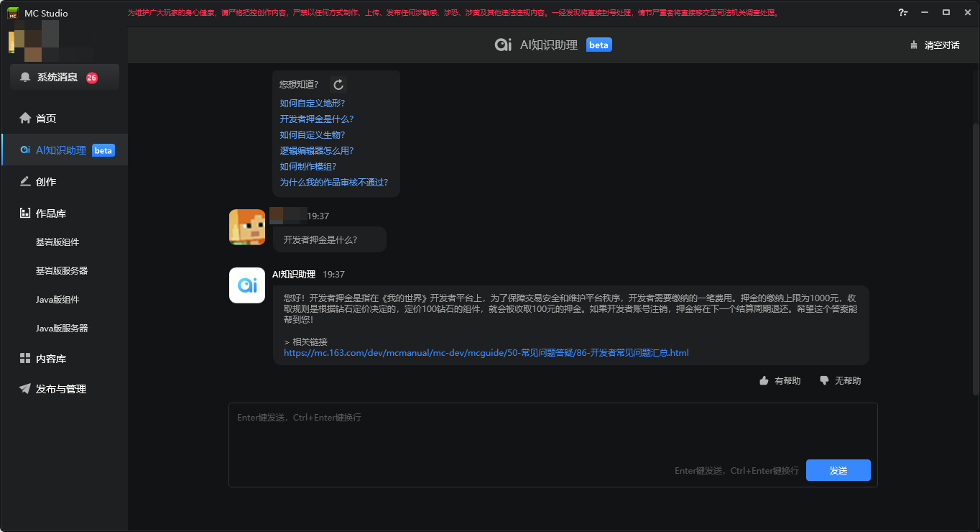The width and height of the screenshot is (980, 532).
Task: Click the AI assistant chat avatar
Action: pos(247,285)
